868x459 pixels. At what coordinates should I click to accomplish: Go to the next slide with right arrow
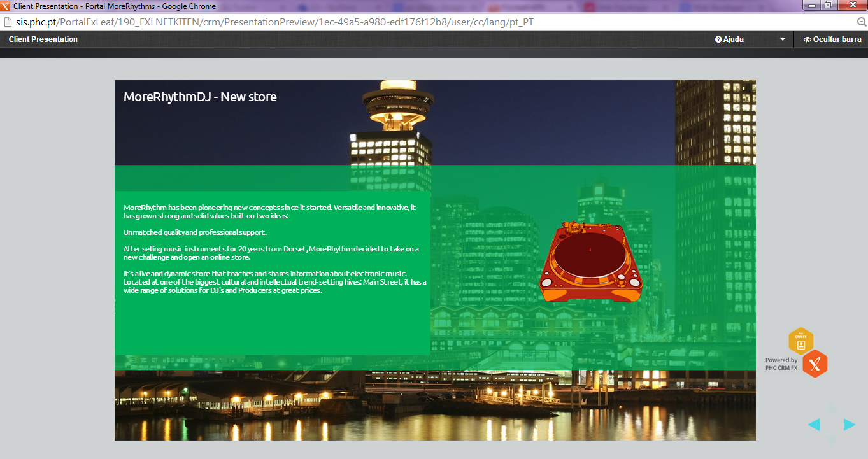pyautogui.click(x=850, y=425)
